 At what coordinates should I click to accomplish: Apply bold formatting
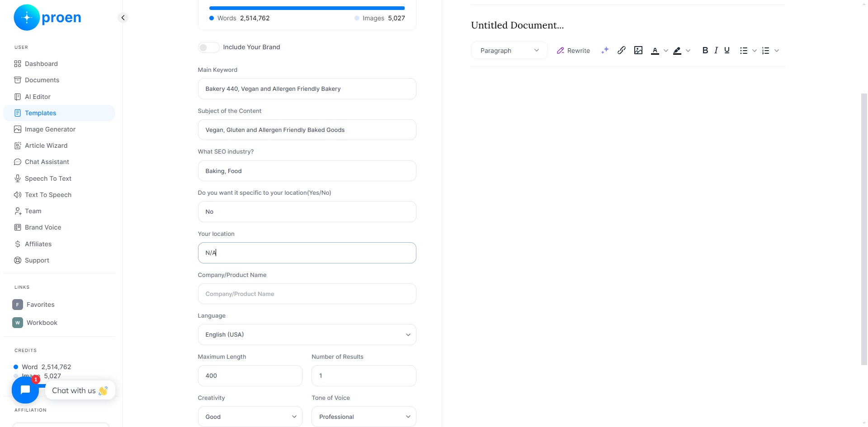(705, 50)
